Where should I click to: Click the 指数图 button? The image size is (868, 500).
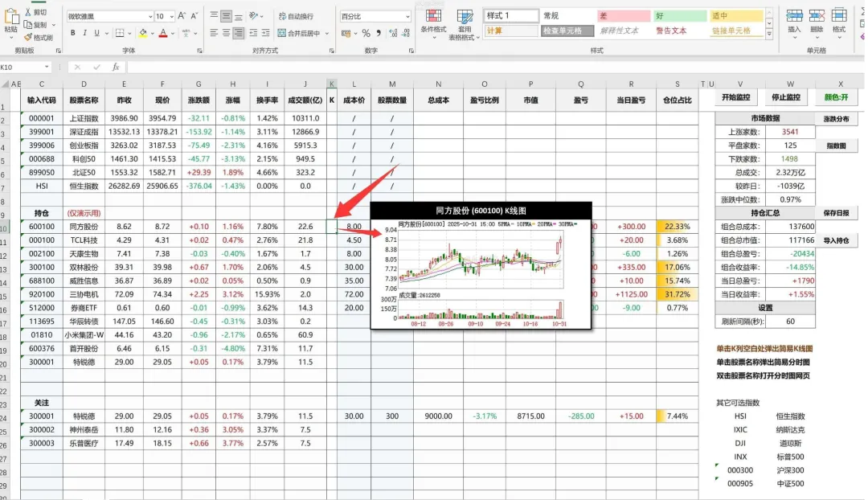(836, 146)
